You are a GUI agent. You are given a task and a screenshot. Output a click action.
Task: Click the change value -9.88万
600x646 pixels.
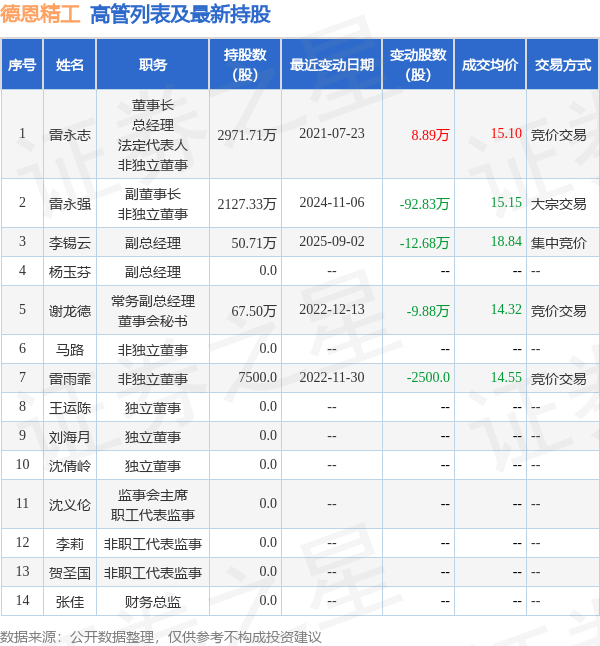coord(428,311)
